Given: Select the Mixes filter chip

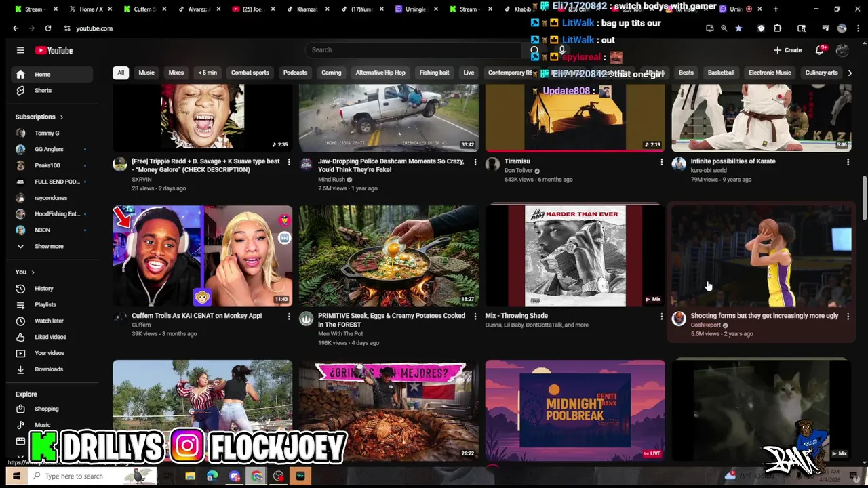Looking at the screenshot, I should 176,73.
